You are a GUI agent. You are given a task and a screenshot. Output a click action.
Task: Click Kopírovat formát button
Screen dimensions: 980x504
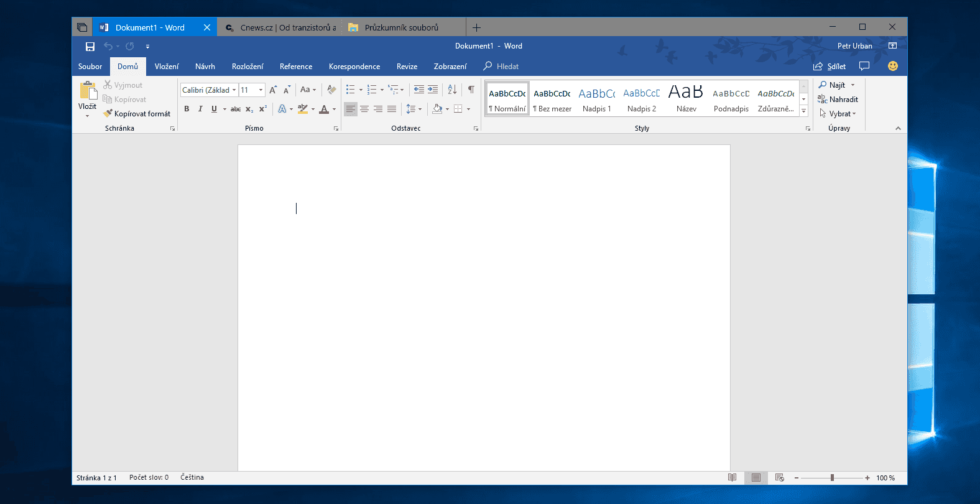[137, 114]
